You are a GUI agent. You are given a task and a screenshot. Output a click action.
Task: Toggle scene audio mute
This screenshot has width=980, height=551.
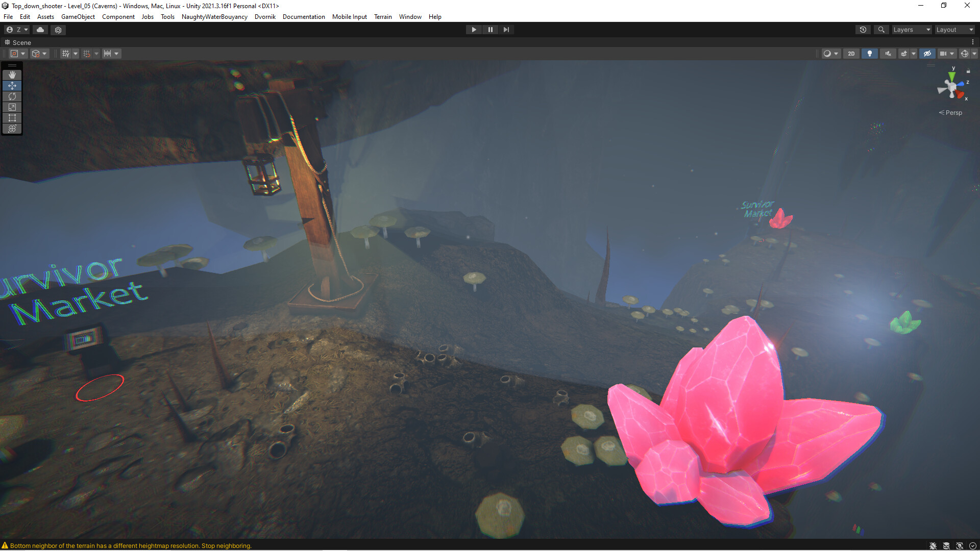[888, 54]
